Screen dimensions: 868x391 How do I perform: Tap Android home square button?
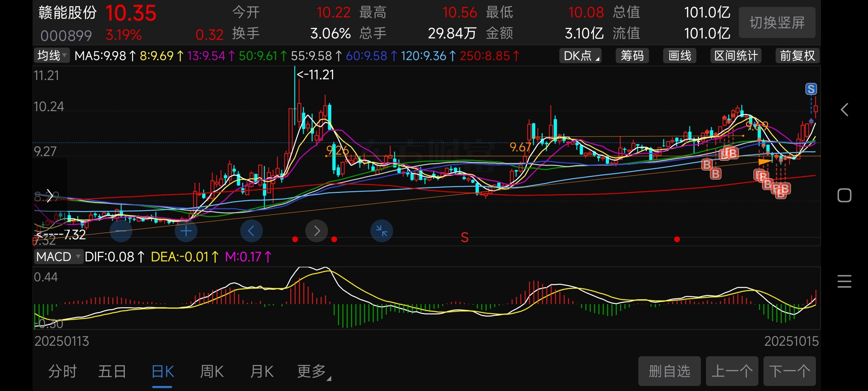(x=844, y=195)
